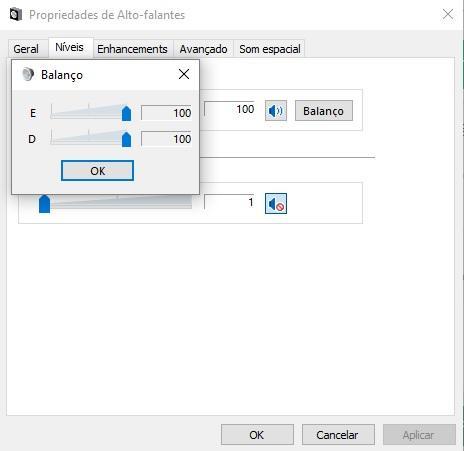Open the Enhancements tab

point(132,49)
